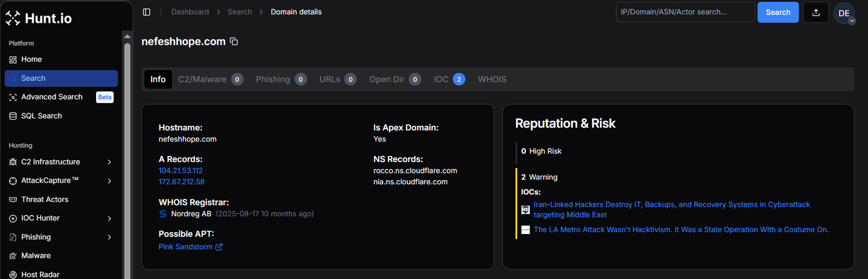The height and width of the screenshot is (279, 868).
Task: Expand the C2 Infrastructure submenu chevron
Action: point(109,162)
